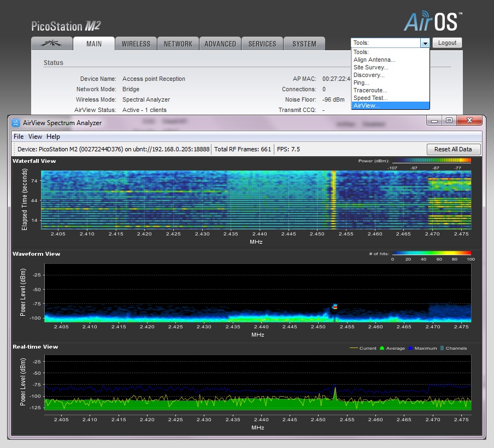Log out with the Logout button
The width and height of the screenshot is (494, 448).
(447, 43)
